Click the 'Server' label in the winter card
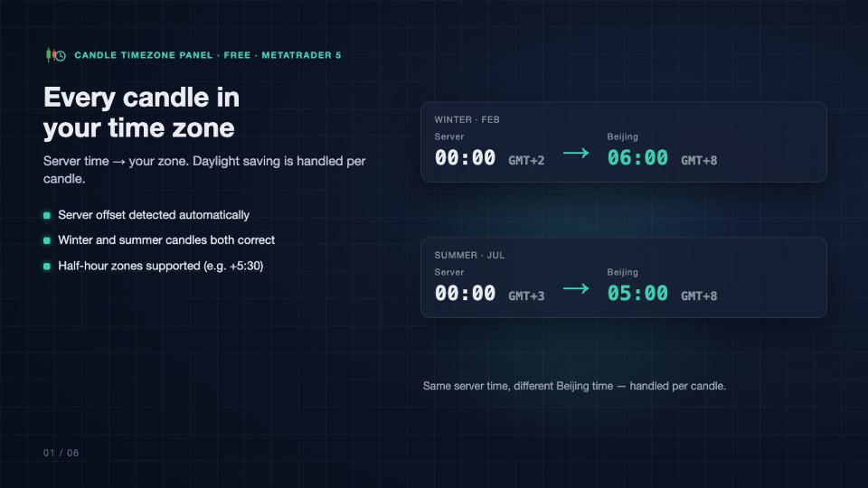This screenshot has height=488, width=868. click(x=449, y=136)
